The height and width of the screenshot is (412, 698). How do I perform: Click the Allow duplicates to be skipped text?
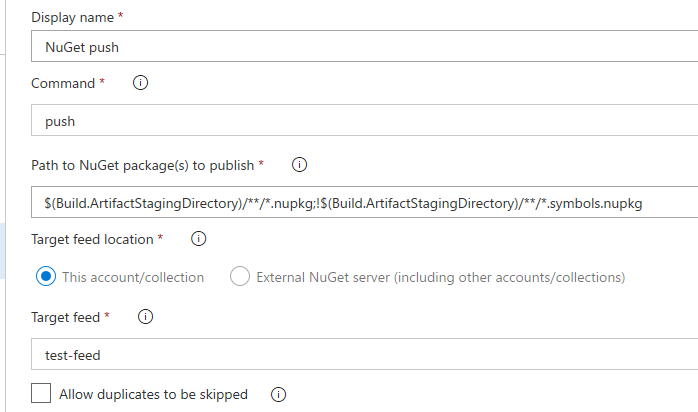(x=154, y=394)
